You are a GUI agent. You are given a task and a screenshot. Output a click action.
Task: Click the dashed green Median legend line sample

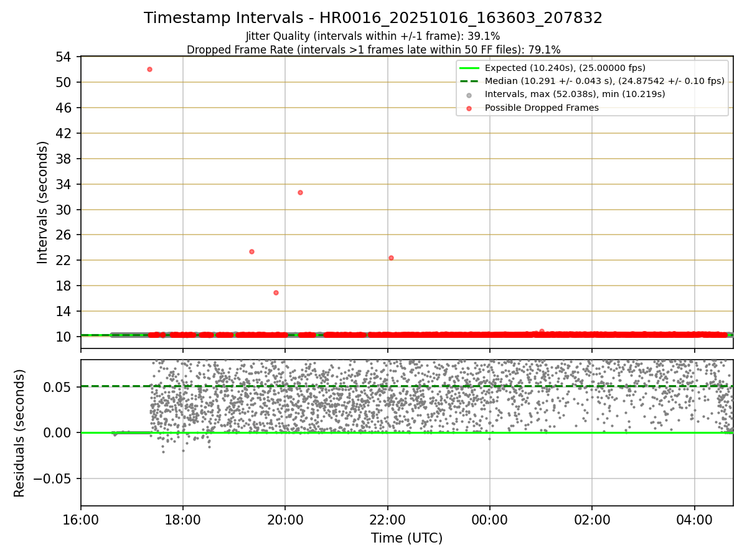[x=469, y=81]
